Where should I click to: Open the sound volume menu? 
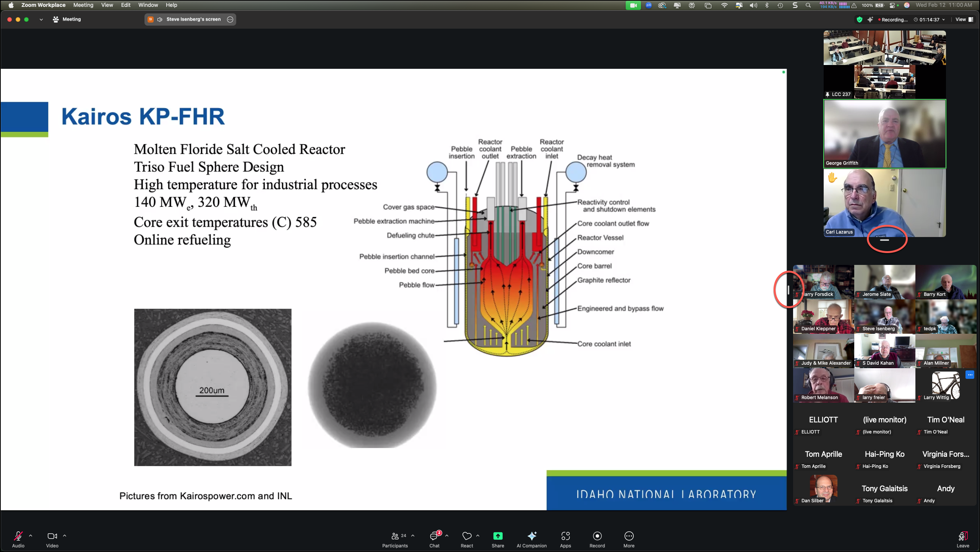(753, 5)
